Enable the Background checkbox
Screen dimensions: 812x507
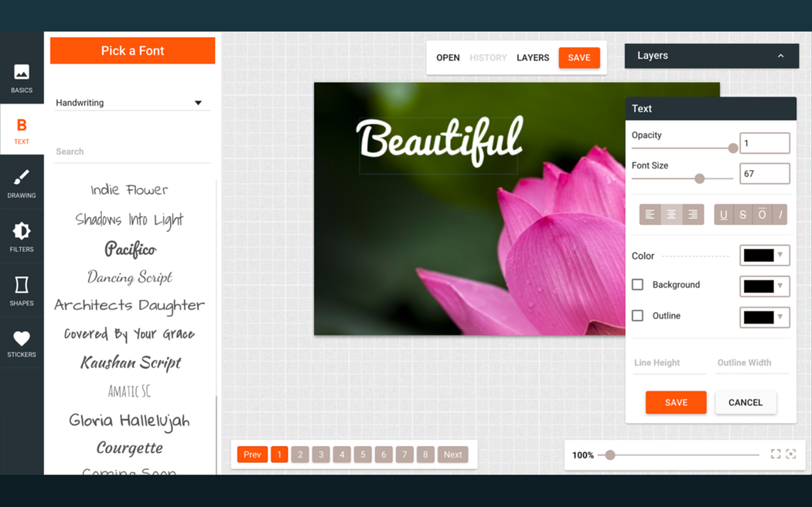[x=637, y=285]
